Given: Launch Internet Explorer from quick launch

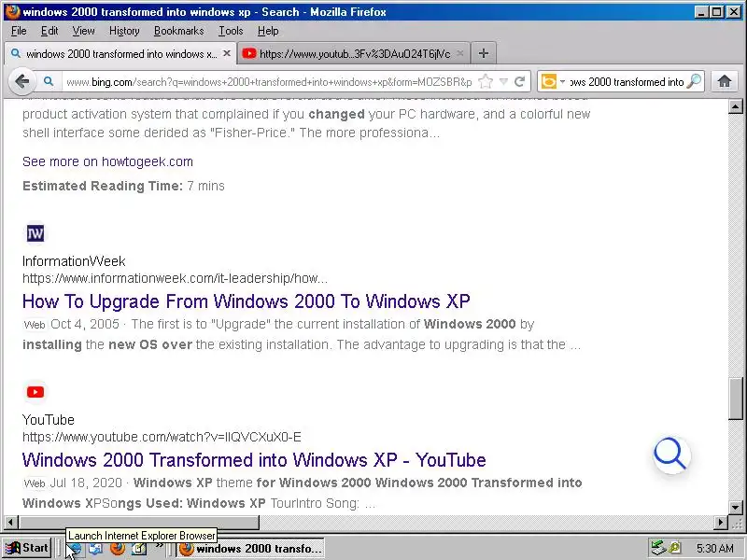Looking at the screenshot, I should pyautogui.click(x=75, y=549).
